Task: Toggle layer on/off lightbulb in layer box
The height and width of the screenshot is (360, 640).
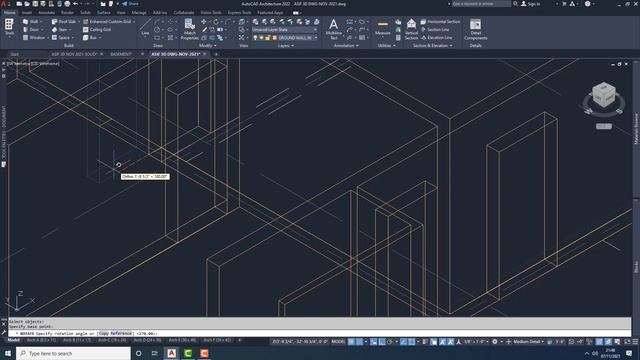Action: point(256,38)
